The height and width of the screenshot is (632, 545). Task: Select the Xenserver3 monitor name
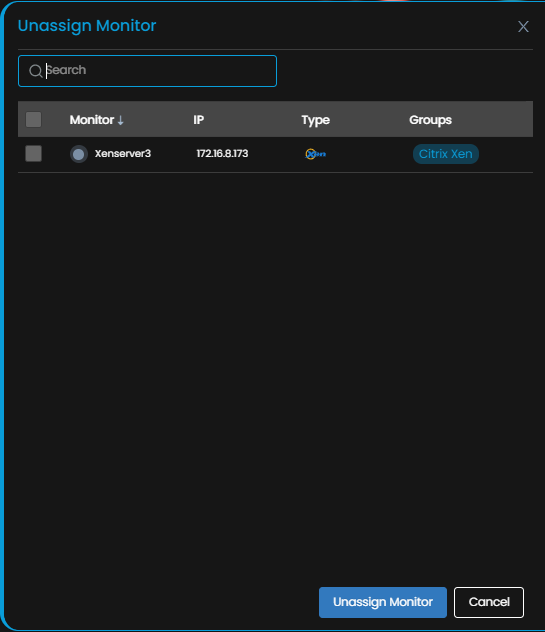(x=123, y=154)
